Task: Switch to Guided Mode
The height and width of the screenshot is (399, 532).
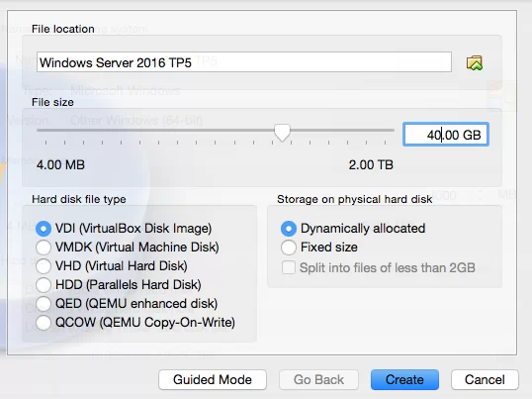Action: (x=213, y=379)
